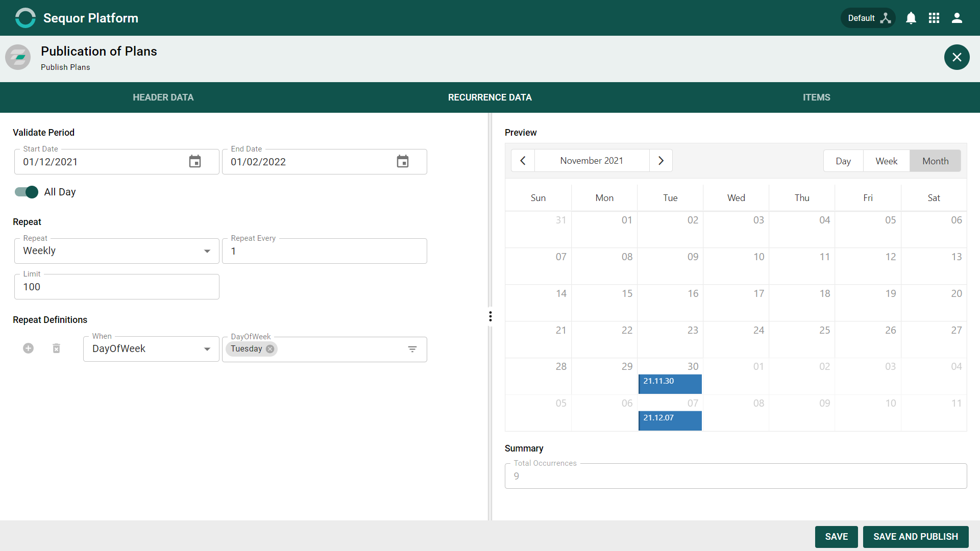This screenshot has height=551, width=980.
Task: Open the 21.11.30 calendar event
Action: pyautogui.click(x=670, y=384)
